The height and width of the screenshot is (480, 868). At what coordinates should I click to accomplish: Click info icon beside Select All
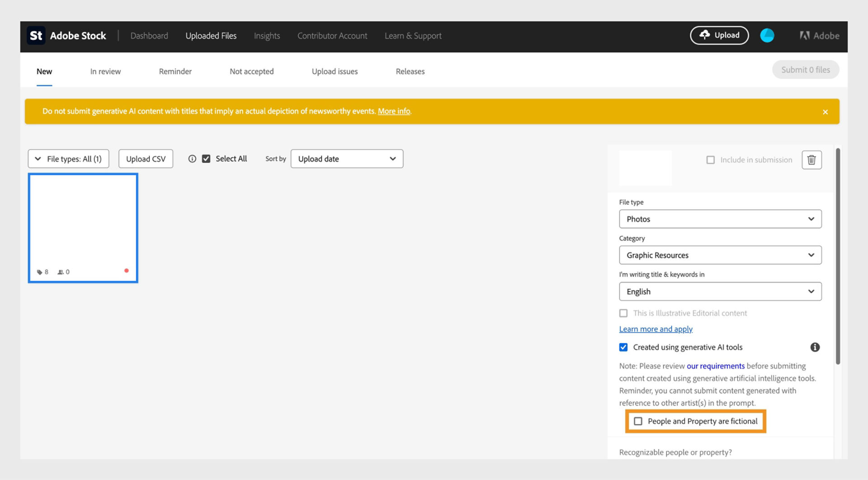[192, 159]
